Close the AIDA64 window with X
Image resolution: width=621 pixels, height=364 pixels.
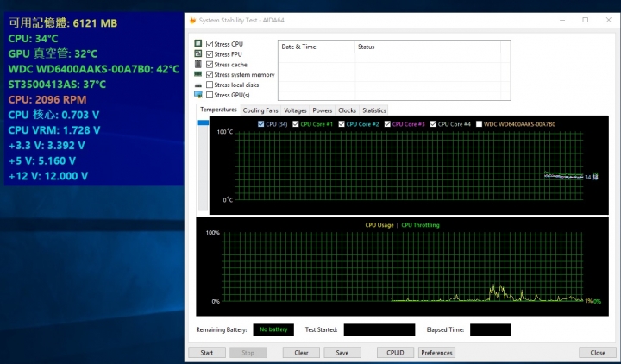point(609,20)
